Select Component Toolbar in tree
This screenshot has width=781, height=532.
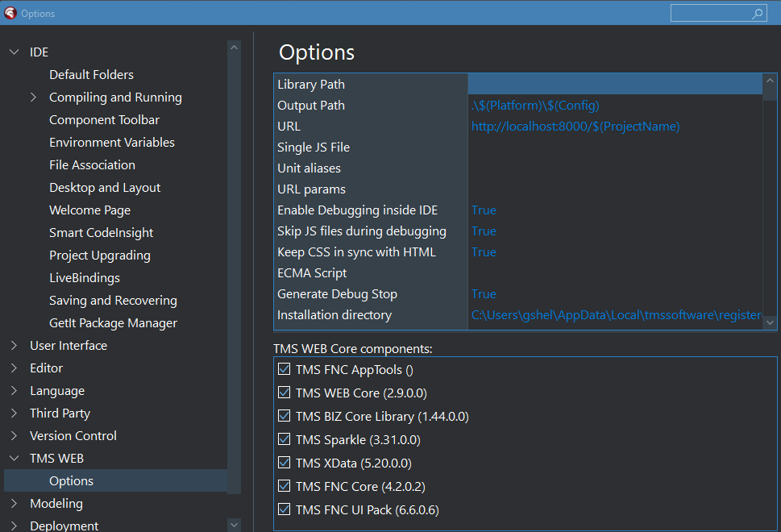(104, 120)
